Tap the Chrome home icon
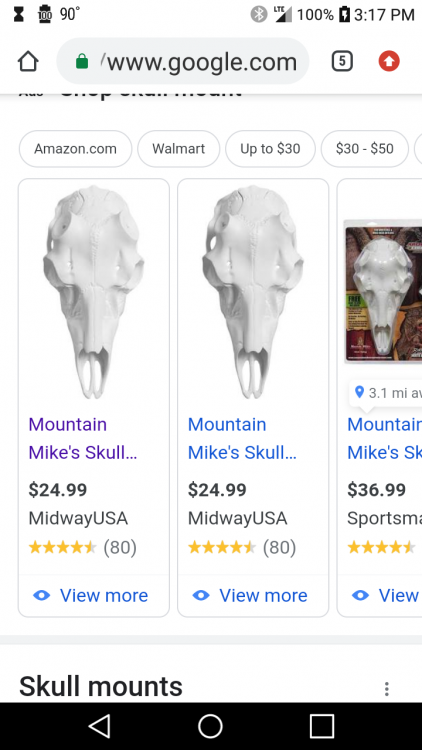The image size is (422, 750). [x=28, y=62]
